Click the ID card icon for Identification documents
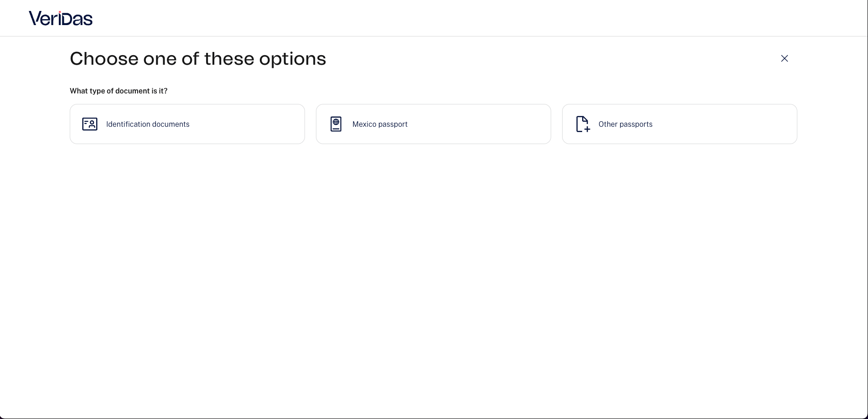This screenshot has width=868, height=419. click(x=90, y=124)
